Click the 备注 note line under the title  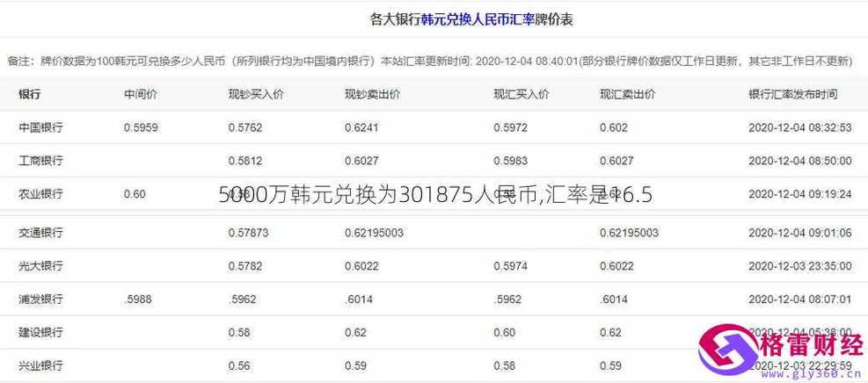(430, 61)
